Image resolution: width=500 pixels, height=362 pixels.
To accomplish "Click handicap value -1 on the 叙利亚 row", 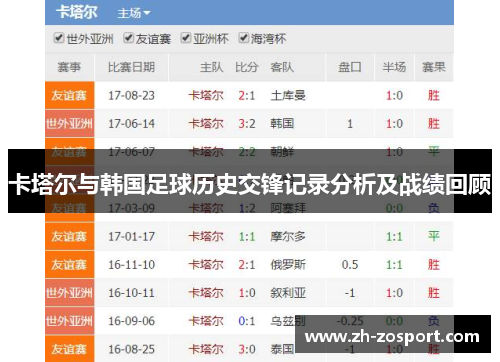I will tap(350, 293).
